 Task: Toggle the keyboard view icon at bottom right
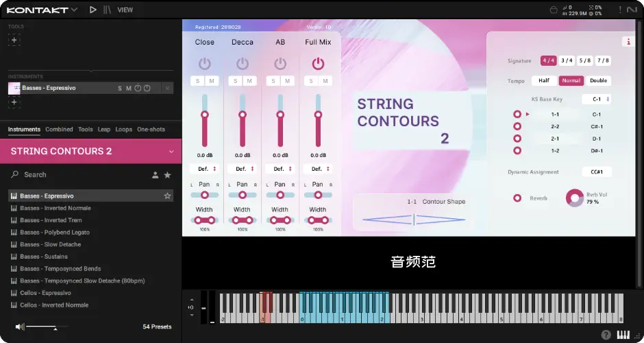coord(623,335)
